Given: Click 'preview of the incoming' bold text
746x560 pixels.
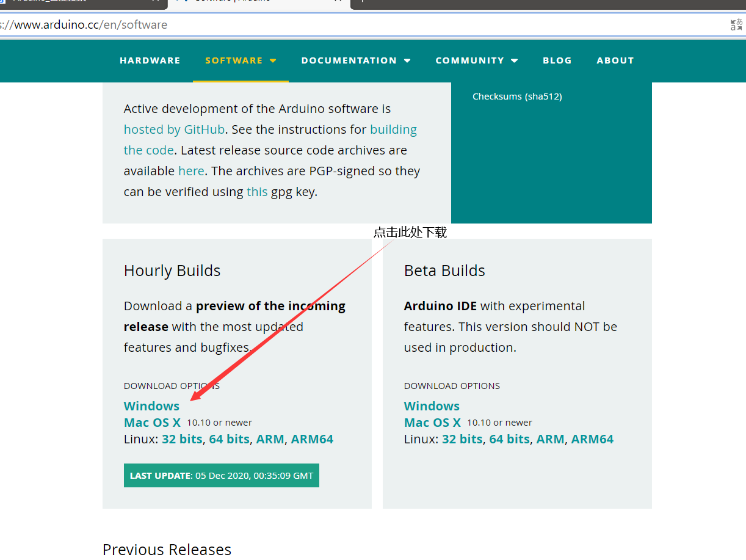Looking at the screenshot, I should coord(270,306).
